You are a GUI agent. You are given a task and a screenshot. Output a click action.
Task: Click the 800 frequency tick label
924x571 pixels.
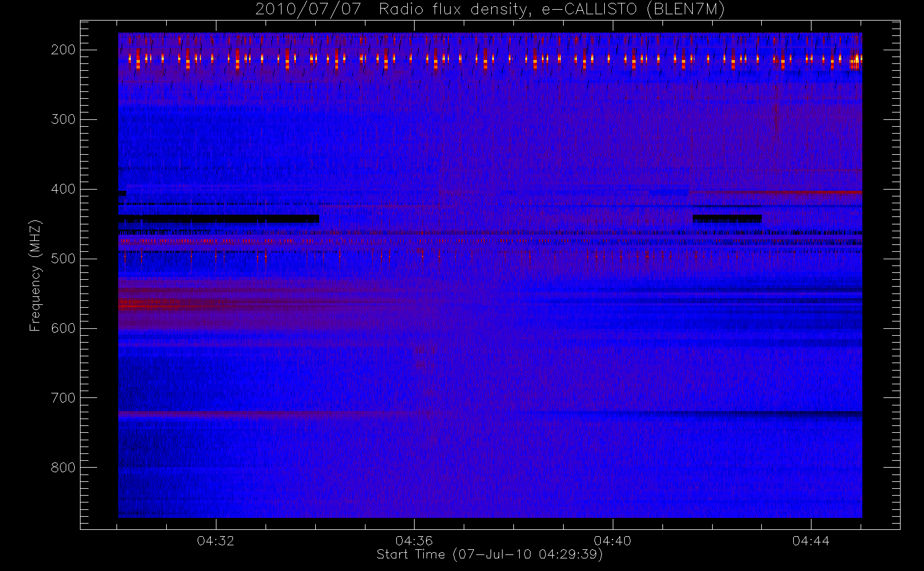click(63, 468)
